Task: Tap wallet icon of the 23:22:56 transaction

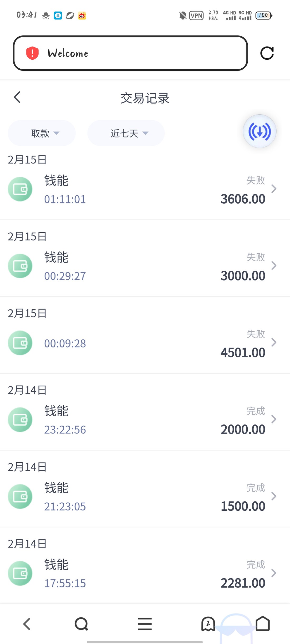Action: [20, 420]
